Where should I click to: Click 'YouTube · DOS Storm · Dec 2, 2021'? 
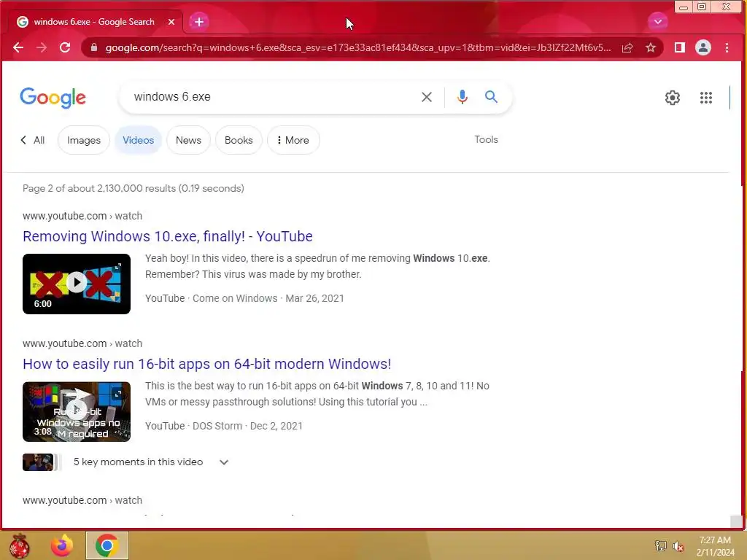click(x=224, y=426)
